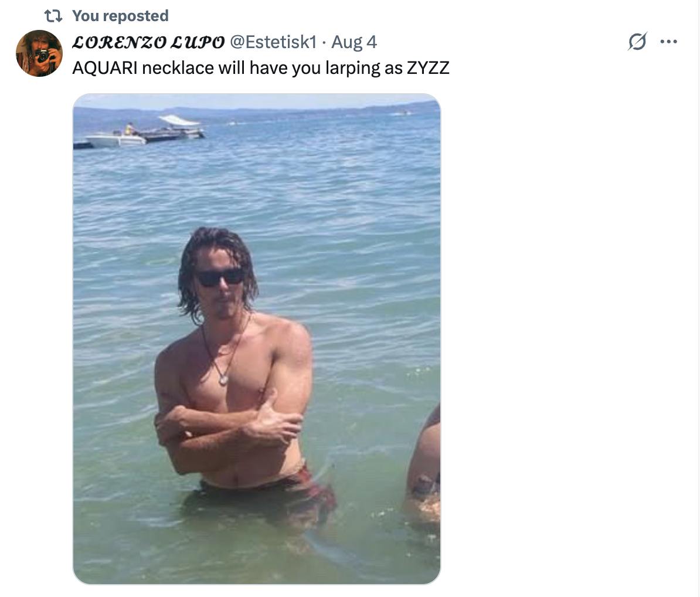Click the LORENZO LUPO display name
Screen dimensions: 700x597
(148, 42)
